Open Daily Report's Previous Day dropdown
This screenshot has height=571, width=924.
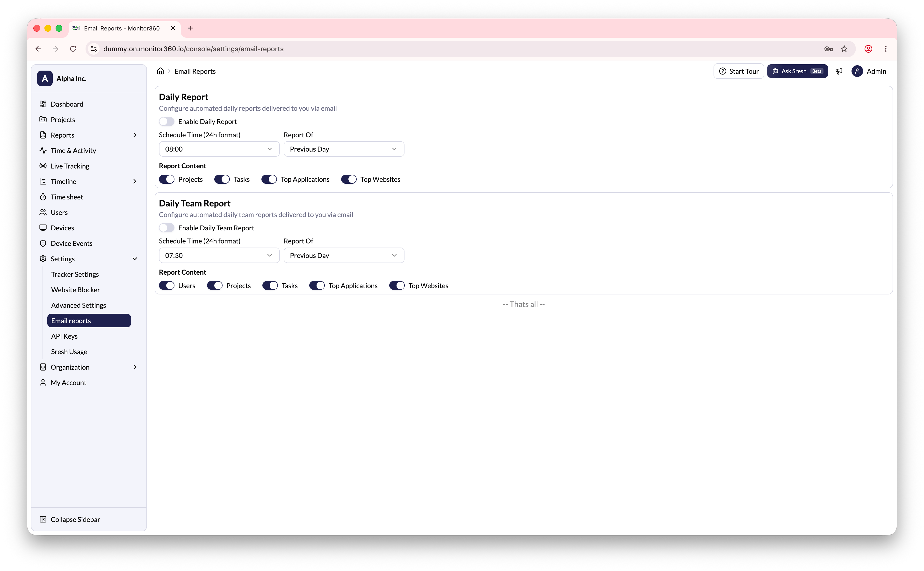click(344, 149)
